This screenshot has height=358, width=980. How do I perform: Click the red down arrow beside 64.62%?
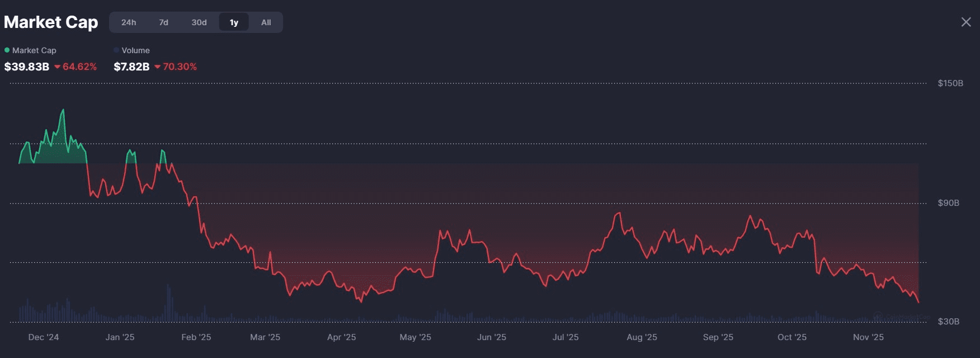click(x=57, y=67)
